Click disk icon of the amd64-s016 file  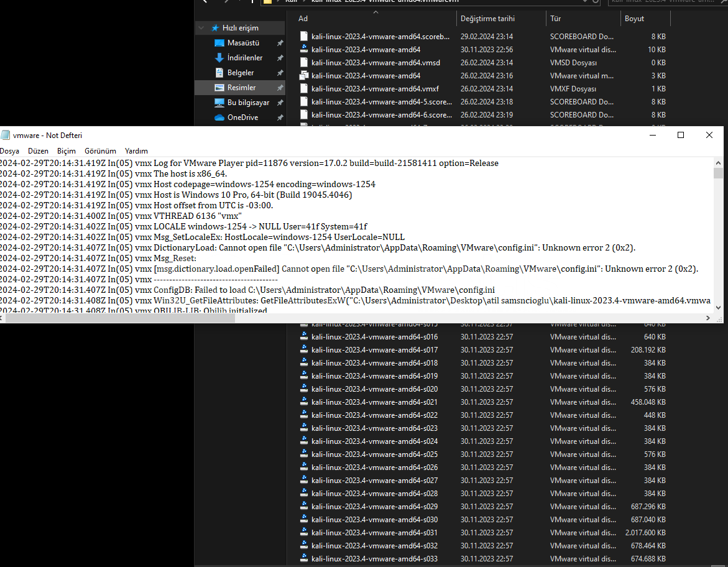pos(304,337)
